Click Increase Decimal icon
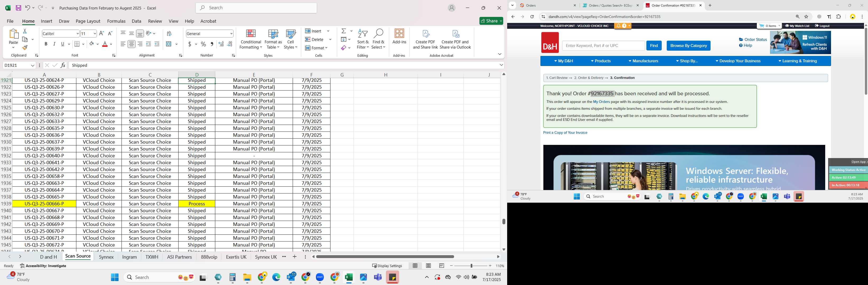This screenshot has height=285, width=868. 221,44
